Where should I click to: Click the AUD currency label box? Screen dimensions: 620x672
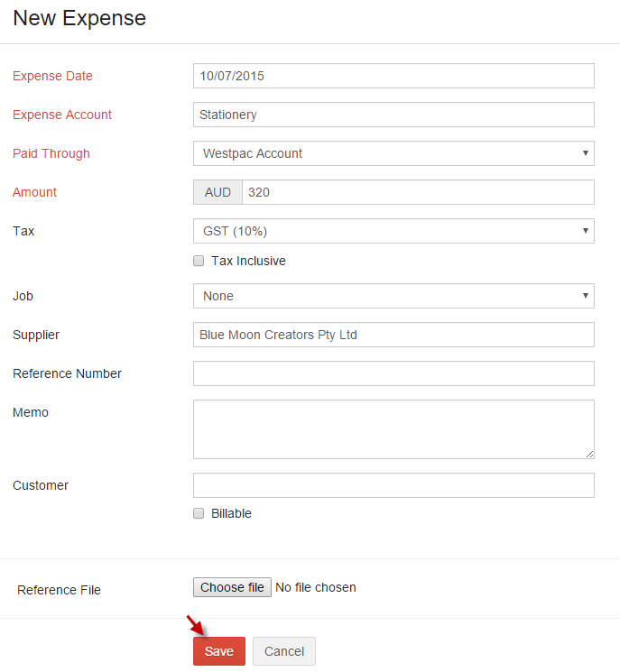217,192
